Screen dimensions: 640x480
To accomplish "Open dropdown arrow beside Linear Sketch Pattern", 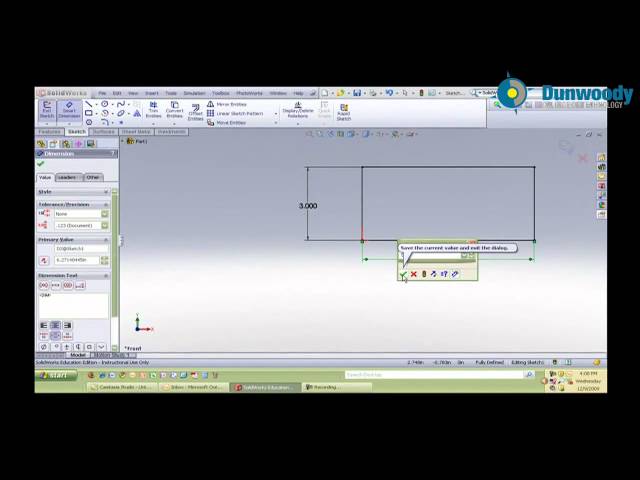I will click(x=276, y=114).
